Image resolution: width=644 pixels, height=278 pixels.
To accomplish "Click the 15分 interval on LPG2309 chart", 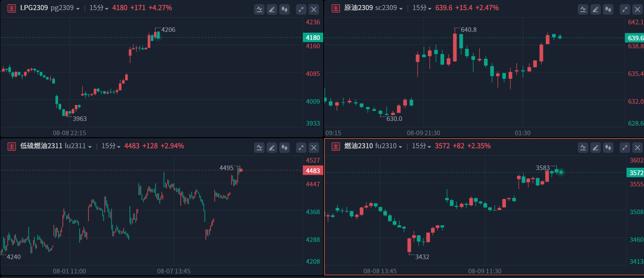I will [99, 8].
